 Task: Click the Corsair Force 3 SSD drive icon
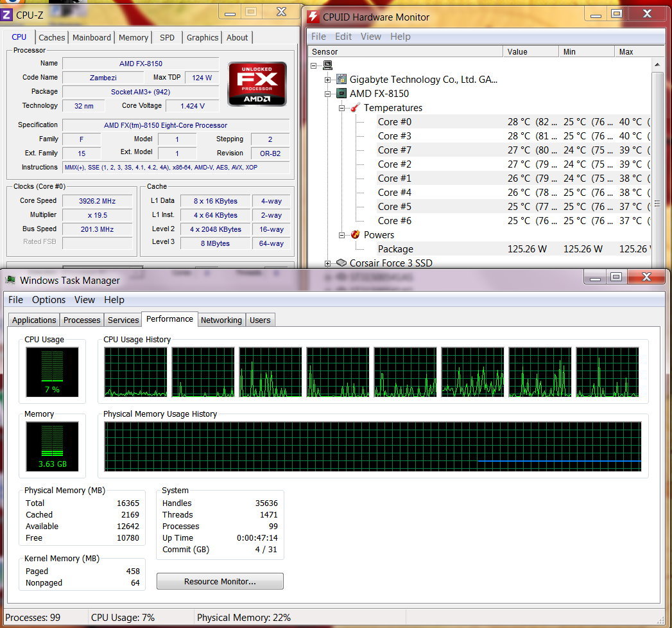click(341, 263)
